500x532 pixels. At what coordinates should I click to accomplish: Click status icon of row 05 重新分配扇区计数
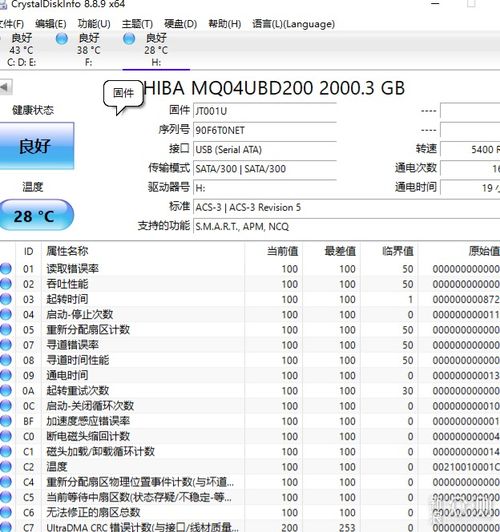5,330
